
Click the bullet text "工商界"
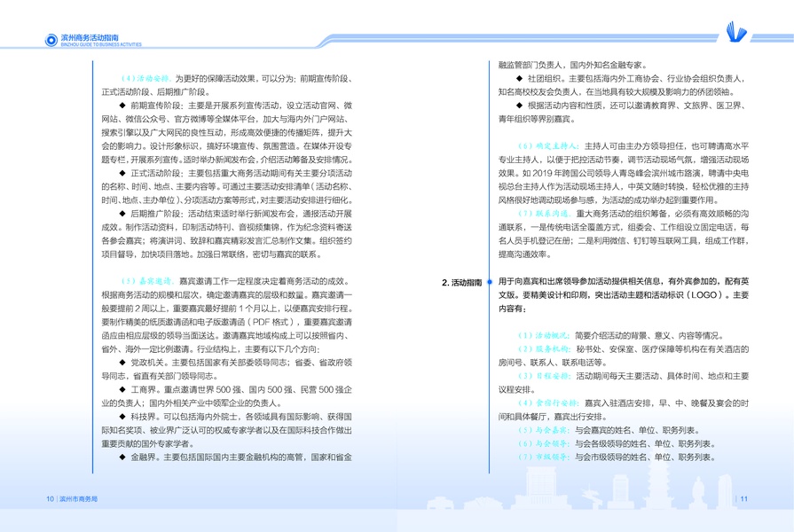point(143,390)
